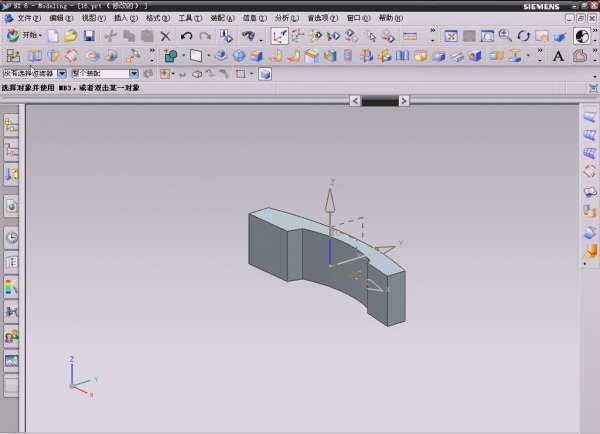Viewport: 600px width, 434px height.
Task: Open the assembly scope dropdown
Action: point(134,73)
